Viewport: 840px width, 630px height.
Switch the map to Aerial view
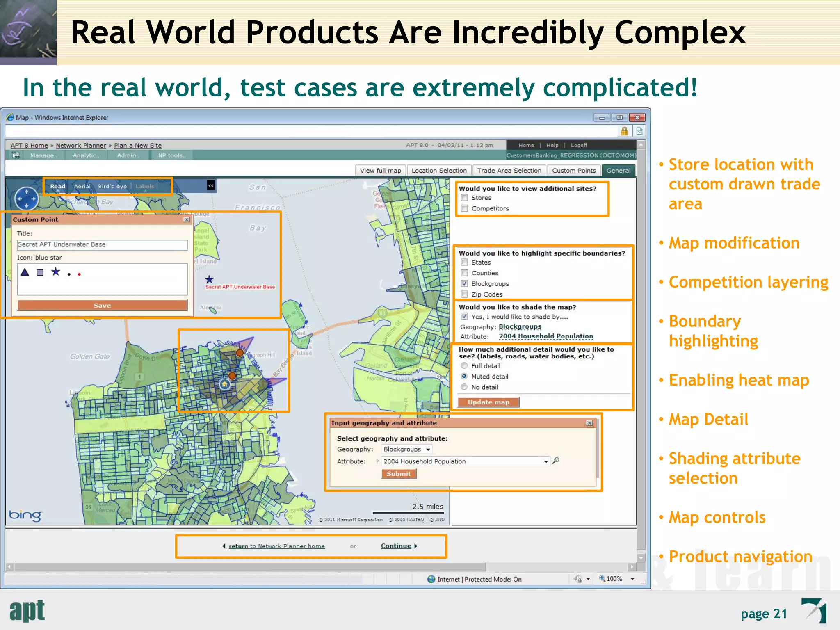pyautogui.click(x=82, y=186)
